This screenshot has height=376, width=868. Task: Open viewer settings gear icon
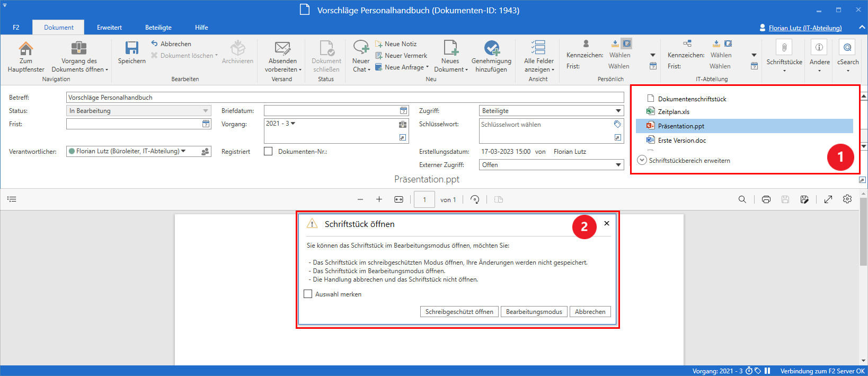(x=847, y=199)
